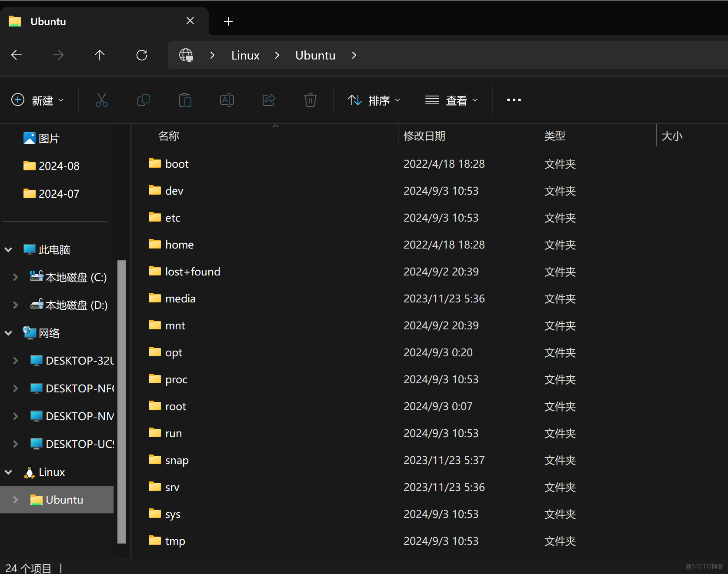Click the Back navigation arrow

[17, 55]
